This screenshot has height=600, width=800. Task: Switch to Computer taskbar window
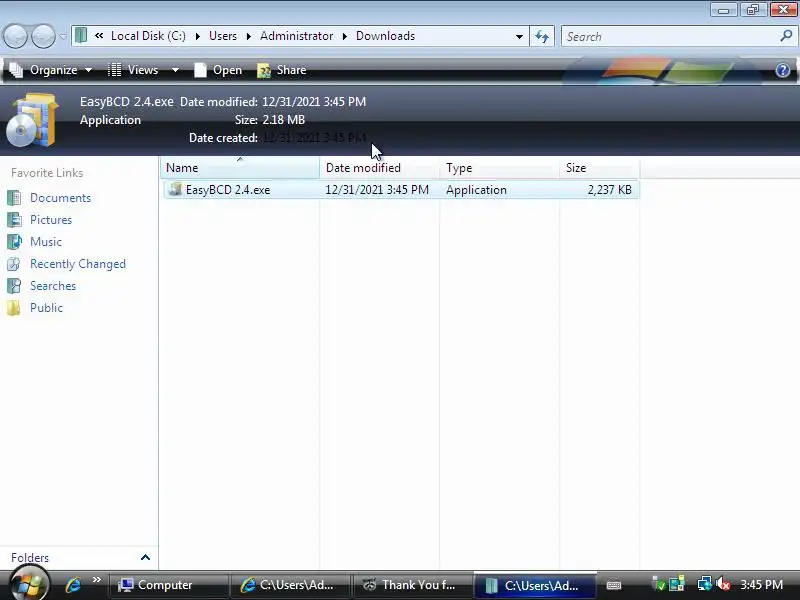[168, 585]
